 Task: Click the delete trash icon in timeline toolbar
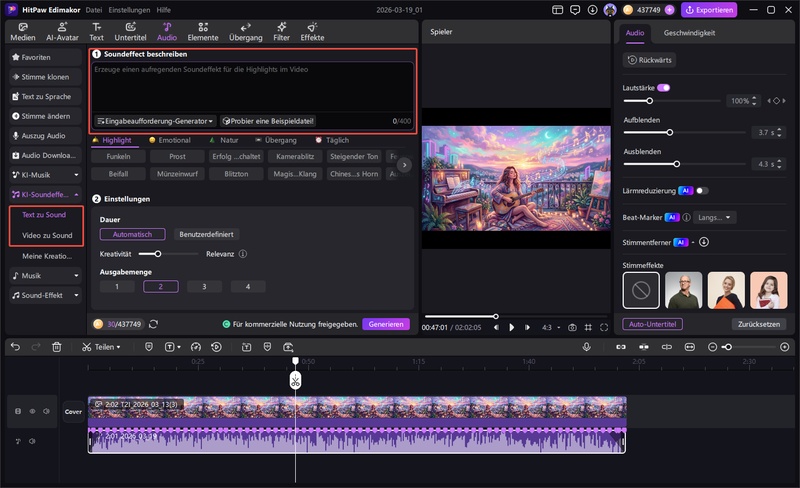(57, 347)
